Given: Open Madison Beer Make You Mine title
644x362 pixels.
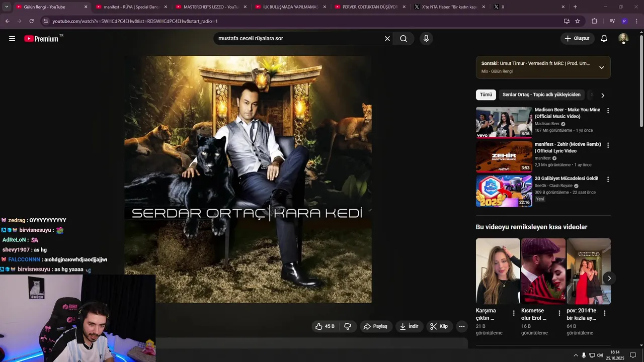Looking at the screenshot, I should tap(568, 113).
